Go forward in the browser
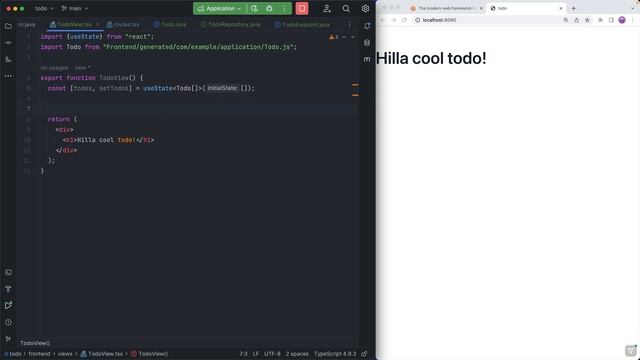Viewport: 640px width, 360px height. pos(393,20)
